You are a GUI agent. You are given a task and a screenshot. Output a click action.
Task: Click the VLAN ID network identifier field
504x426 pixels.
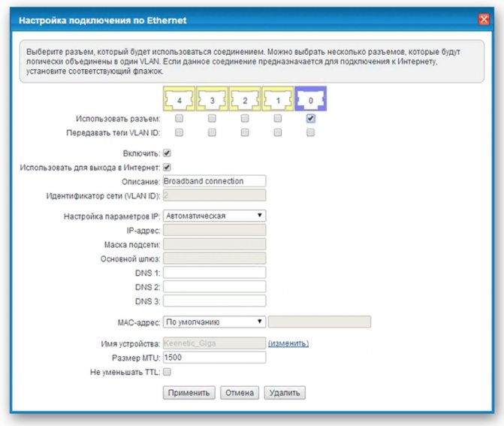(214, 195)
